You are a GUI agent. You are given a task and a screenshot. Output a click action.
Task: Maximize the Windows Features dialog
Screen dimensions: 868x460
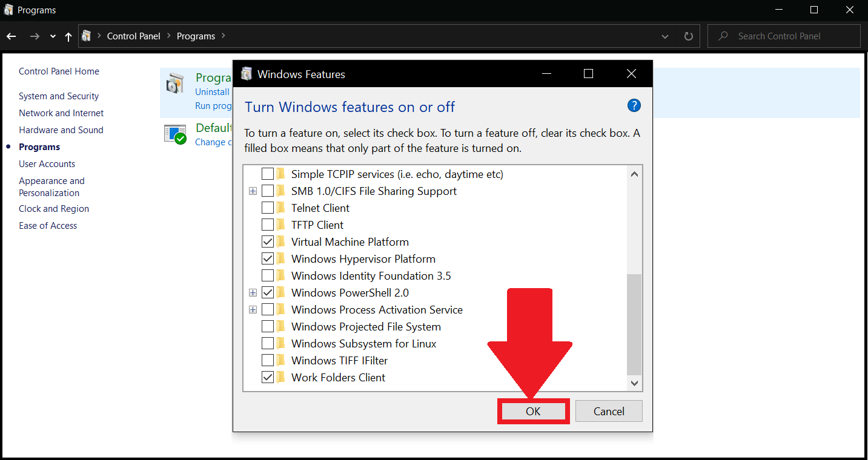588,74
